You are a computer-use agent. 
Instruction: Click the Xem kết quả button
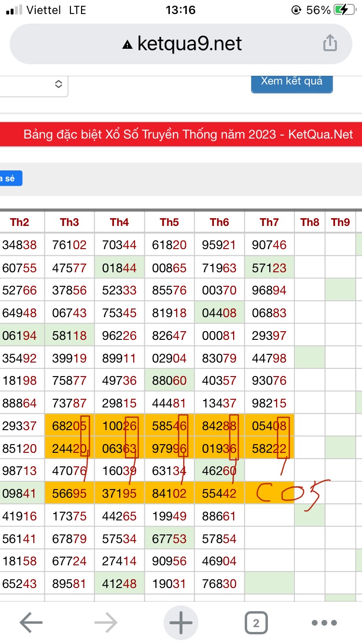pos(292,81)
